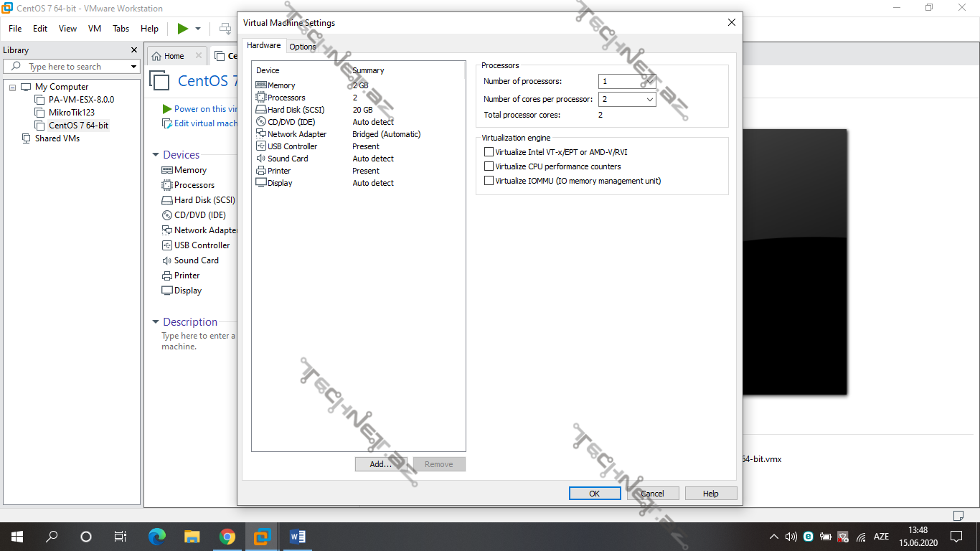Screen dimensions: 980x551
Task: Open Google Chrome from the taskbar
Action: coord(227,537)
